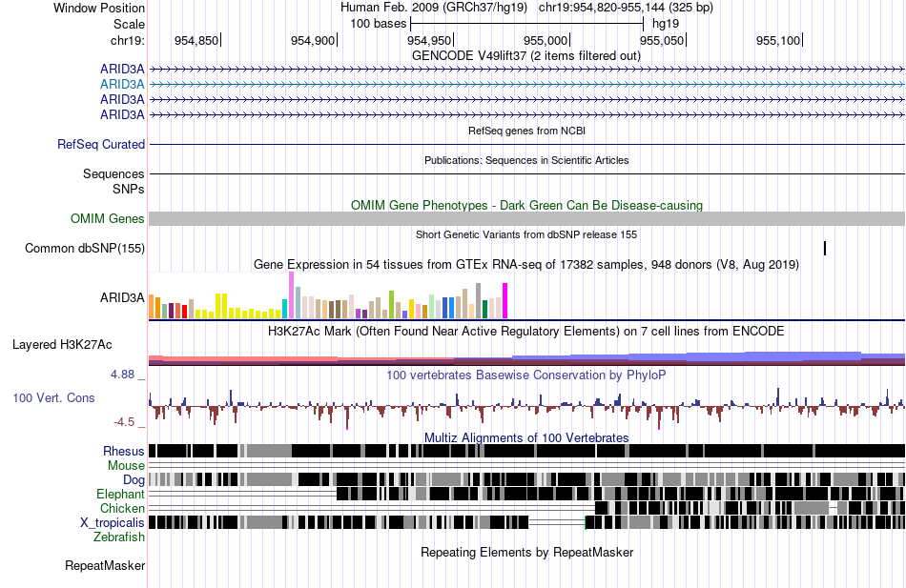Click the Mouse alignment label
906x588 pixels.
(126, 466)
